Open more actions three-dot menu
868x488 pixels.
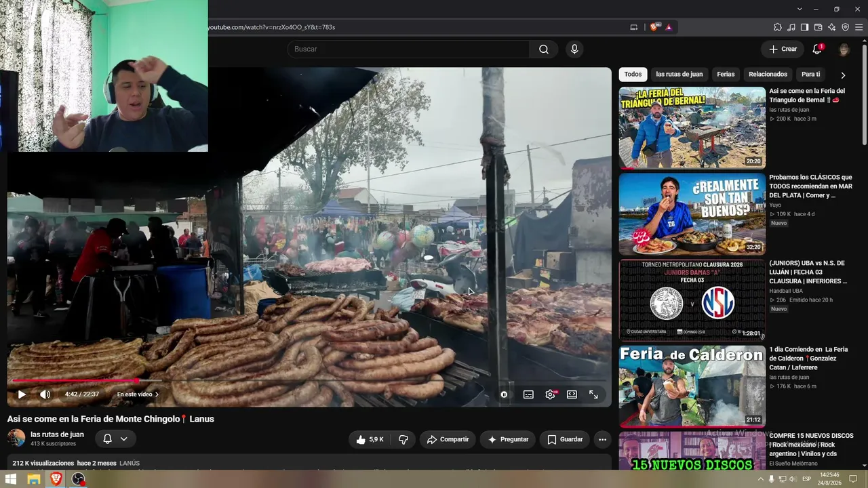602,439
